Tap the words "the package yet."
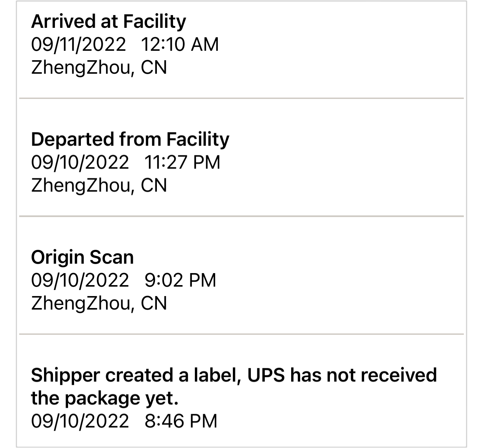The image size is (483, 448). [105, 398]
